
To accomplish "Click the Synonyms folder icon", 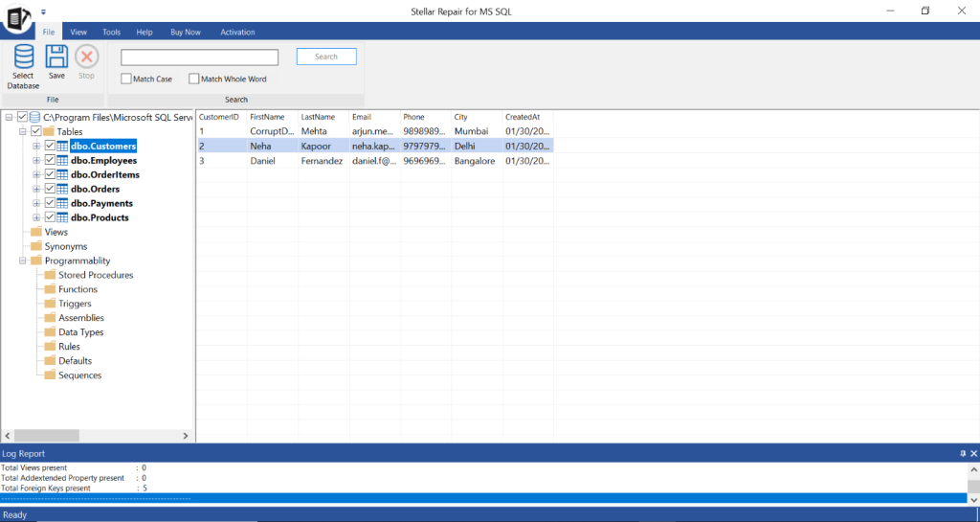I will click(x=36, y=246).
